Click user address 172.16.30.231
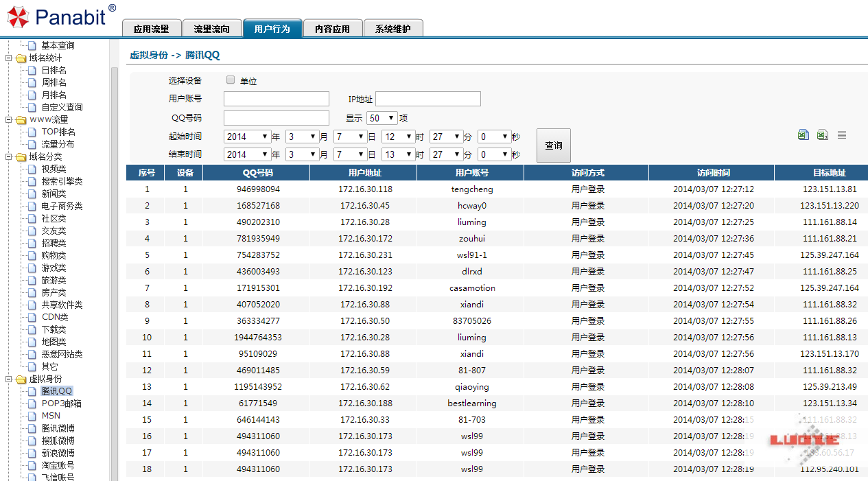Image resolution: width=868 pixels, height=481 pixels. tap(365, 255)
